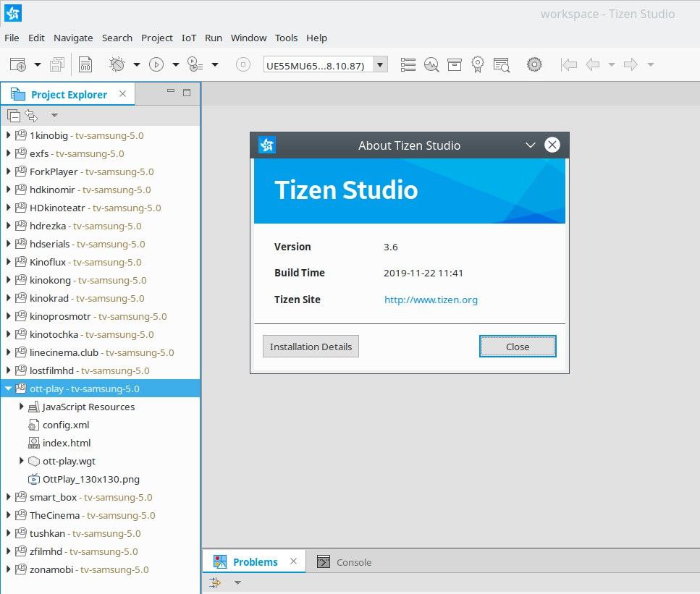Switch to the Problems tab

click(255, 562)
